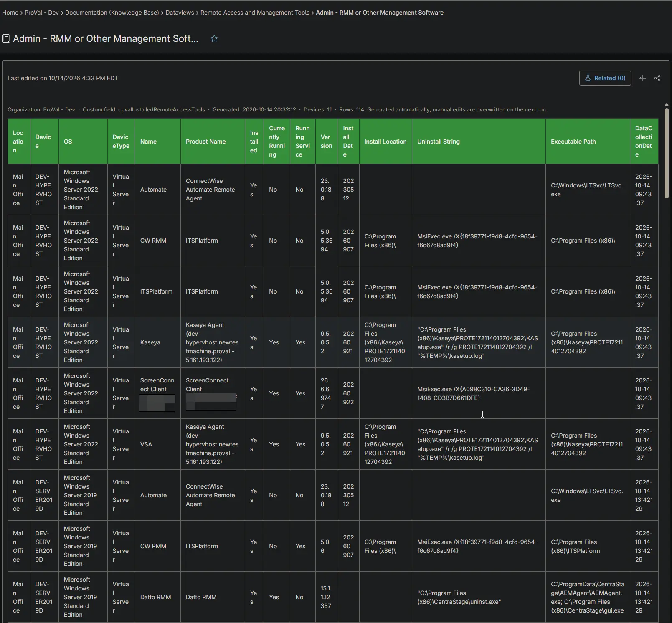Star this document as favorite
This screenshot has height=623, width=672.
pos(214,38)
